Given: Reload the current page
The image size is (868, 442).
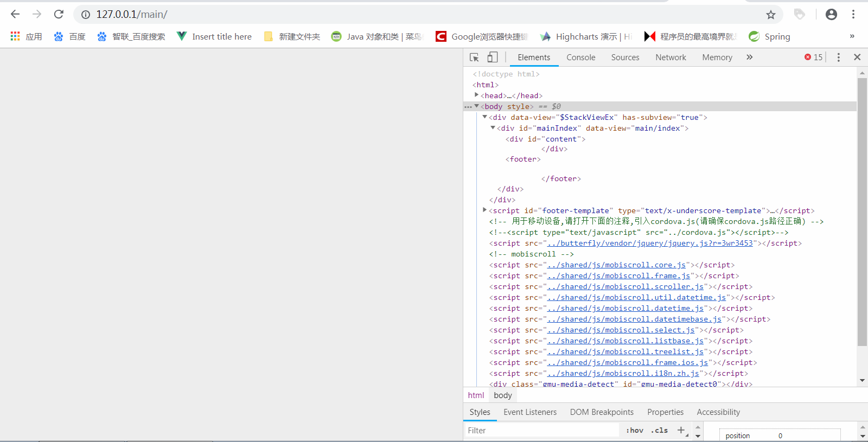Looking at the screenshot, I should pyautogui.click(x=59, y=14).
